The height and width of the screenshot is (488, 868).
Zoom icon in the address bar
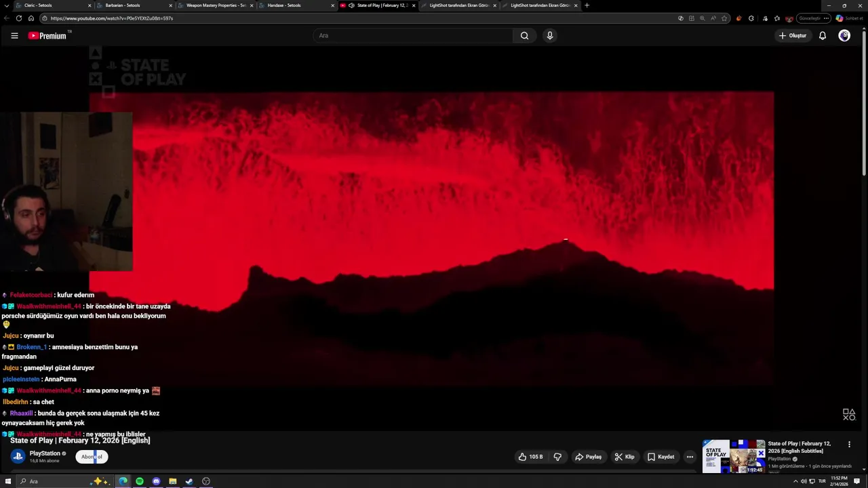click(702, 18)
